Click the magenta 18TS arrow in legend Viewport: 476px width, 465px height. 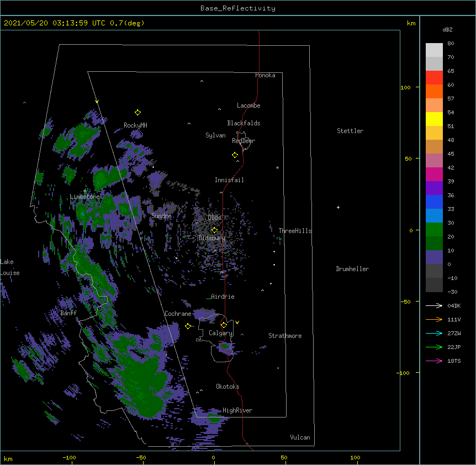coord(434,361)
